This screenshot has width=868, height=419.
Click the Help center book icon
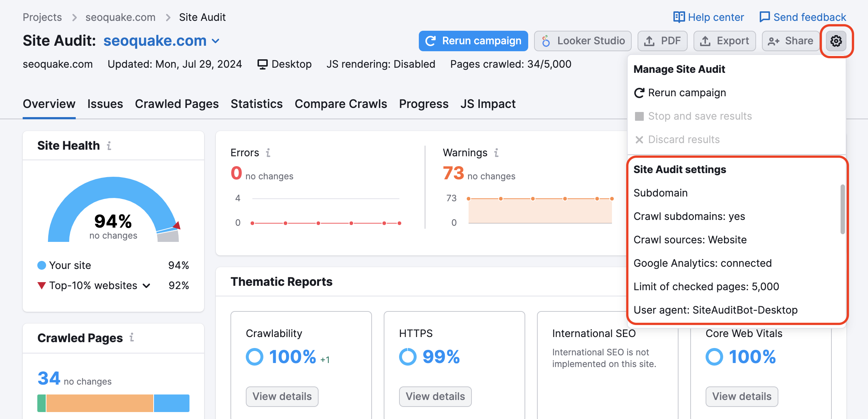(679, 17)
